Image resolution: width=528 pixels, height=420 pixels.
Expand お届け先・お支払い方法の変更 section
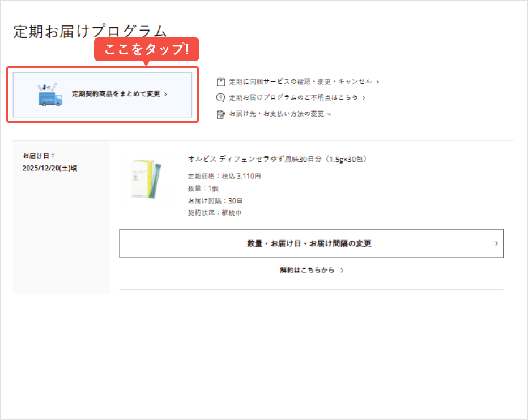click(x=276, y=113)
